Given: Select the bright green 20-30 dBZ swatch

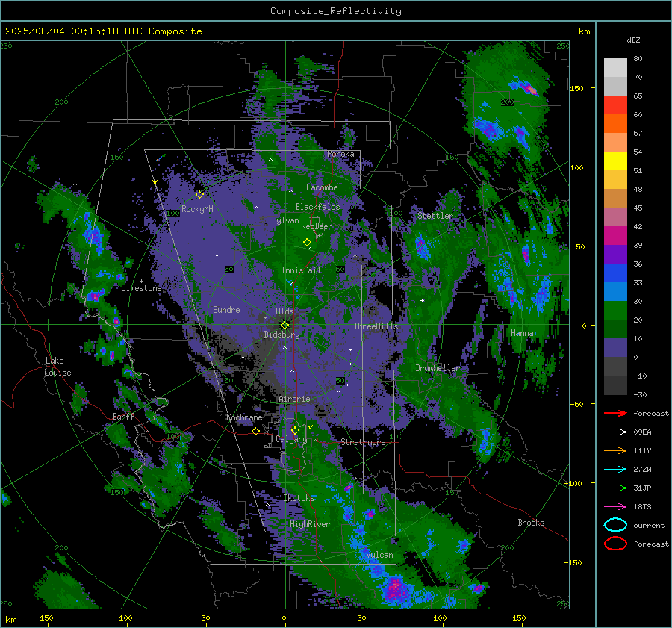Looking at the screenshot, I should pyautogui.click(x=615, y=311).
